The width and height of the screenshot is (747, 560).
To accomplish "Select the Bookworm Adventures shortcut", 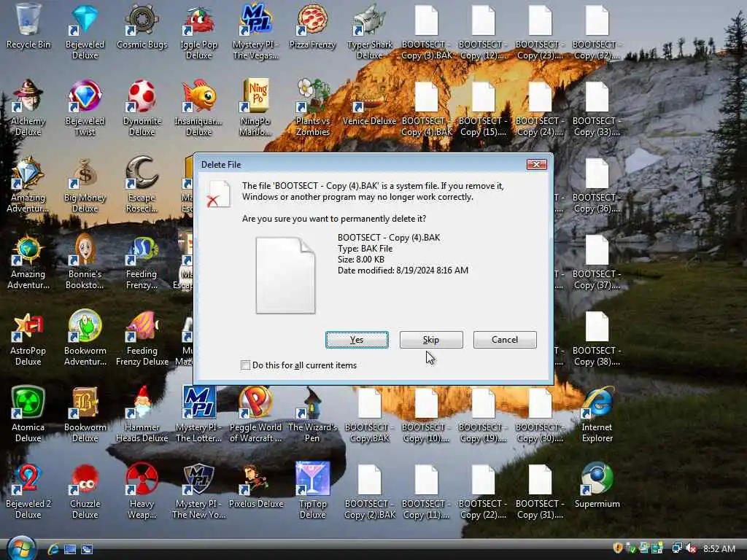I will (85, 338).
